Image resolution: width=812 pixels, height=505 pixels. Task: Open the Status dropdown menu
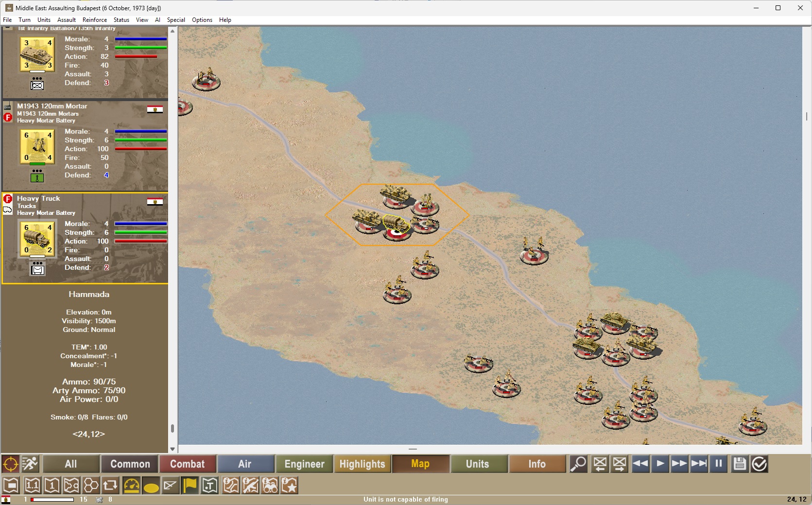[121, 20]
